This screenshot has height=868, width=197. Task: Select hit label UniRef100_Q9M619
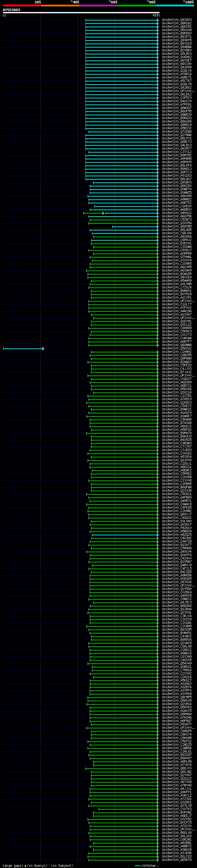pos(177,125)
